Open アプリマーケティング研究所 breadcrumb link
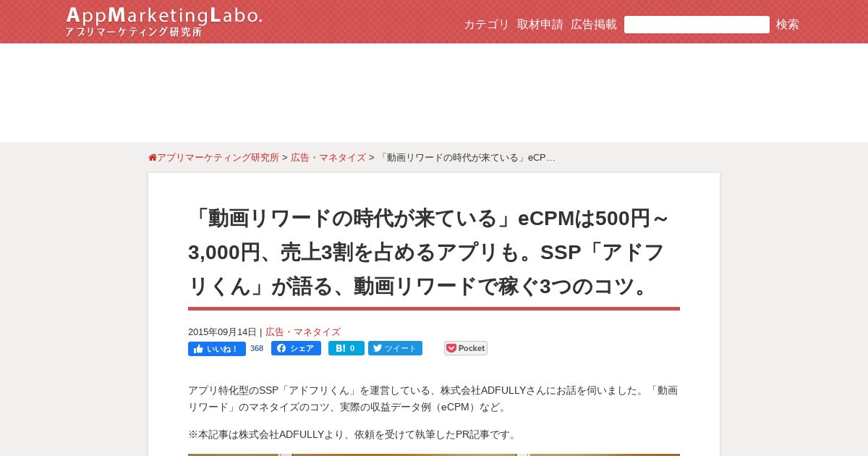The image size is (868, 456). (218, 158)
